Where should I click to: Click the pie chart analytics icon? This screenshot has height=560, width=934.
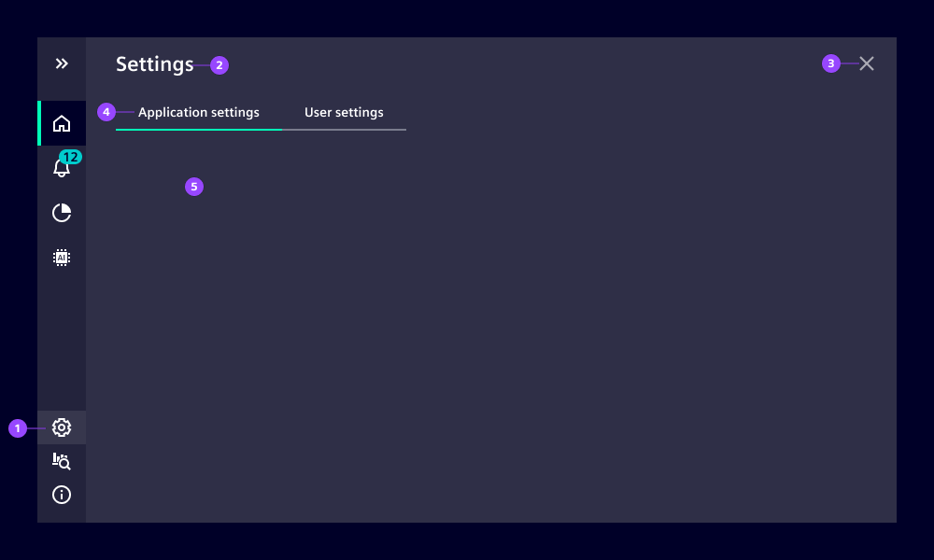[62, 213]
